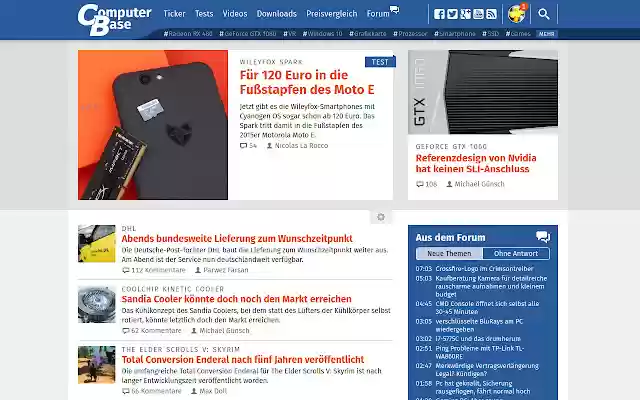Click speech bubble icon in Aus dem Forum header
Viewport: 640px width, 400px height.
point(543,237)
